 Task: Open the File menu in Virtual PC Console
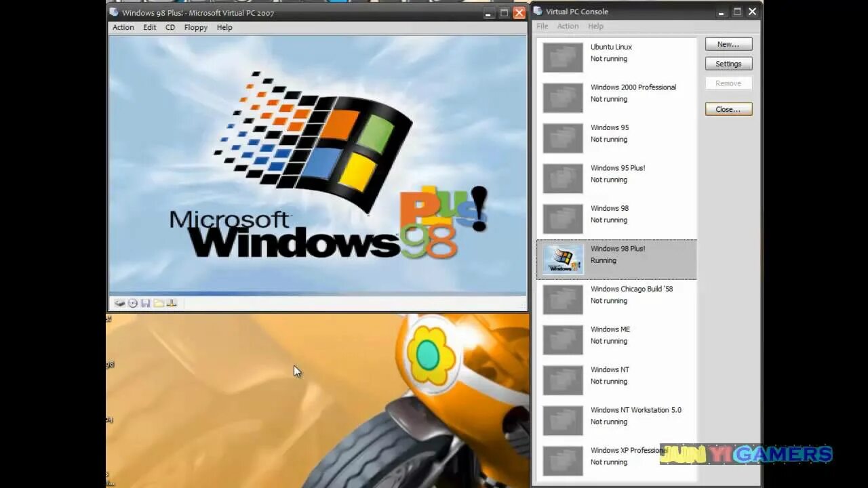pos(542,26)
